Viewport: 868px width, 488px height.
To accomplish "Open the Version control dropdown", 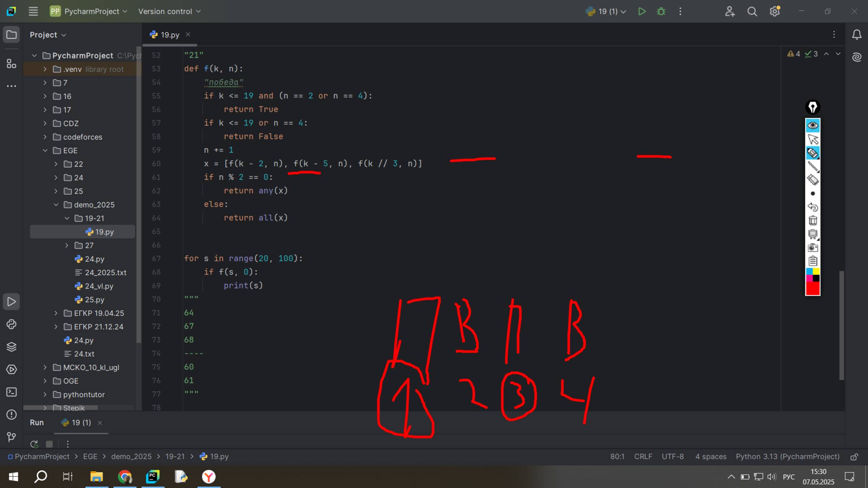I will tap(169, 12).
